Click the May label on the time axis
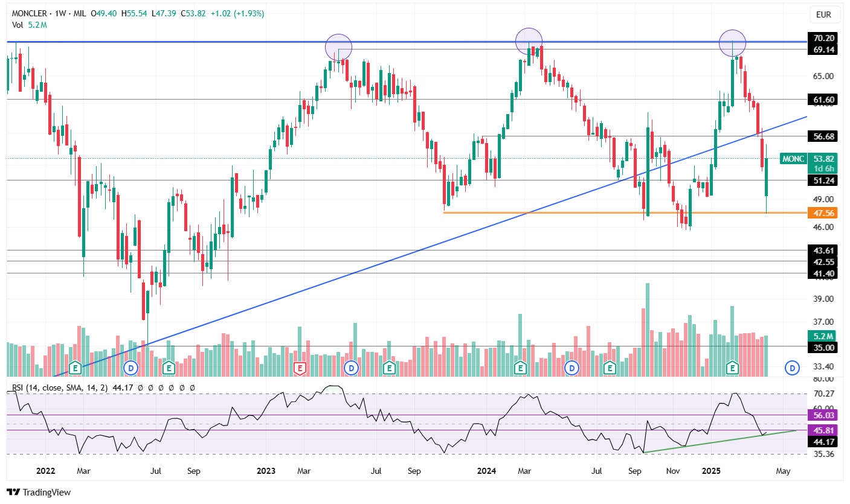The image size is (850, 504). [784, 470]
